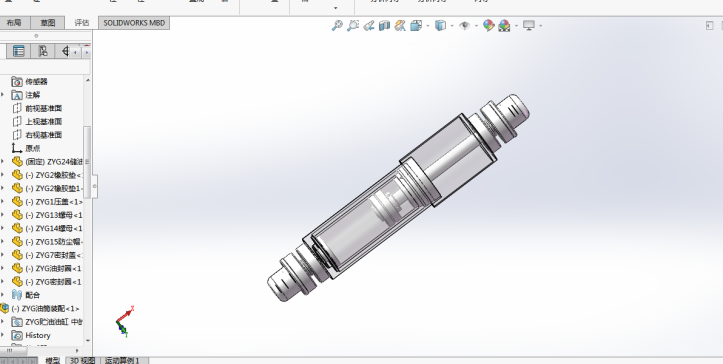
Task: Switch to the 草图 tab
Action: (47, 23)
